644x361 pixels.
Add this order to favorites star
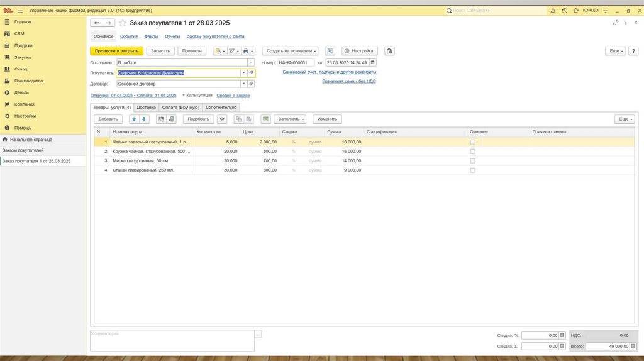pos(123,23)
